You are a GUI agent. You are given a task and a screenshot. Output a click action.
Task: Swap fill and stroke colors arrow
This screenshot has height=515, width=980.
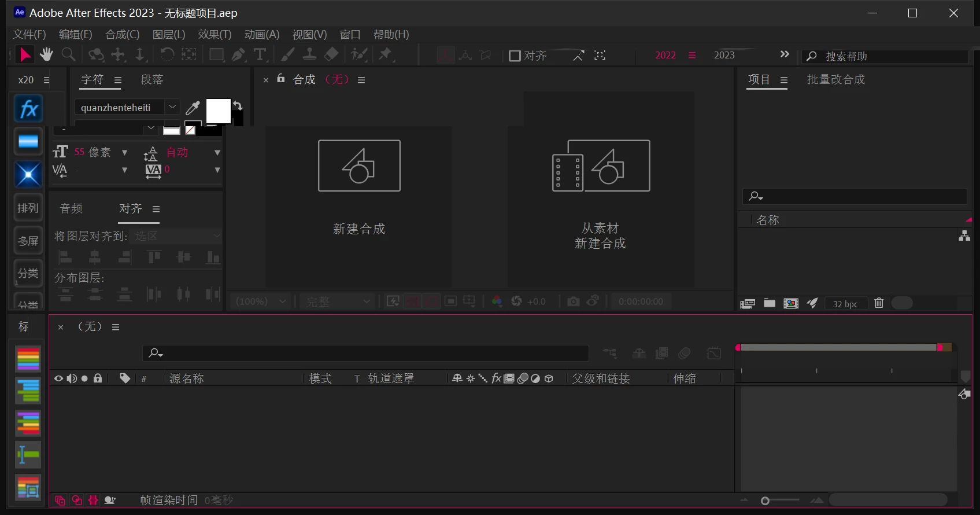(238, 105)
